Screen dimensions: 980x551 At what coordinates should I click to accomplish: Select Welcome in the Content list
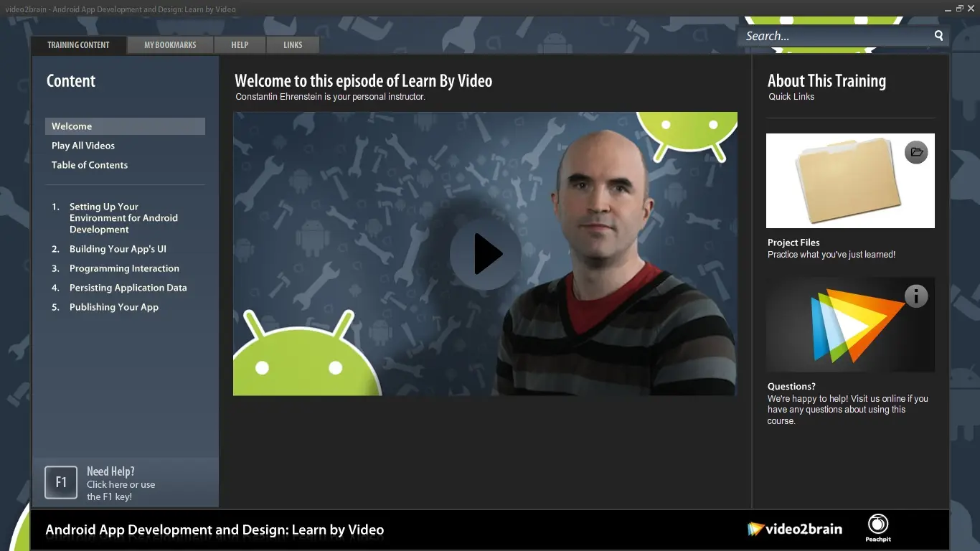(125, 126)
